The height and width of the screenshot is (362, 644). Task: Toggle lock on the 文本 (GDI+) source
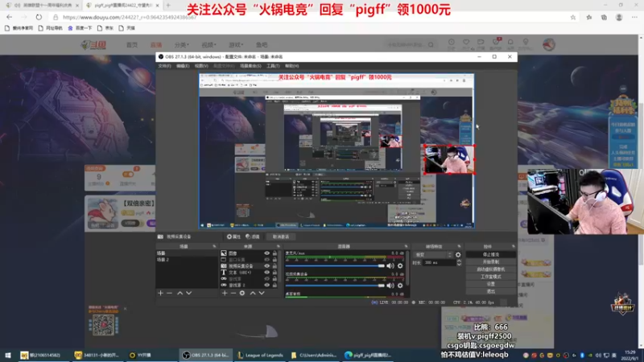275,272
